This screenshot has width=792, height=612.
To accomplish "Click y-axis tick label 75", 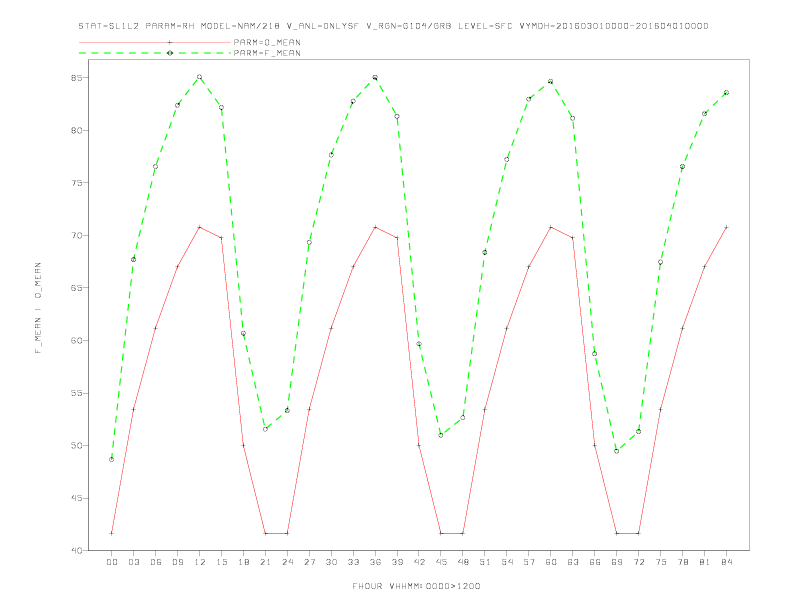I will point(76,183).
